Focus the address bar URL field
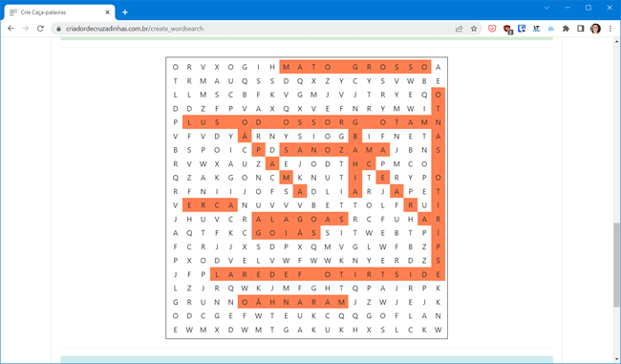The image size is (621, 364). [253, 29]
